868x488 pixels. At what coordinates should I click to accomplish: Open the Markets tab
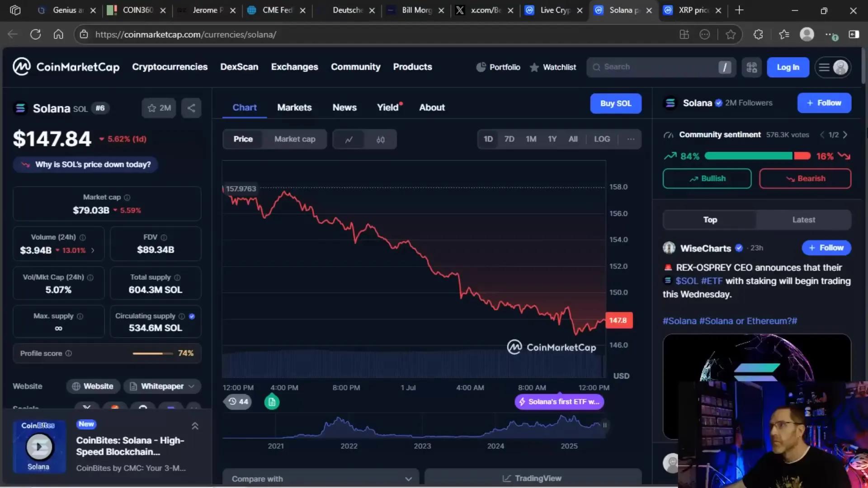(294, 108)
